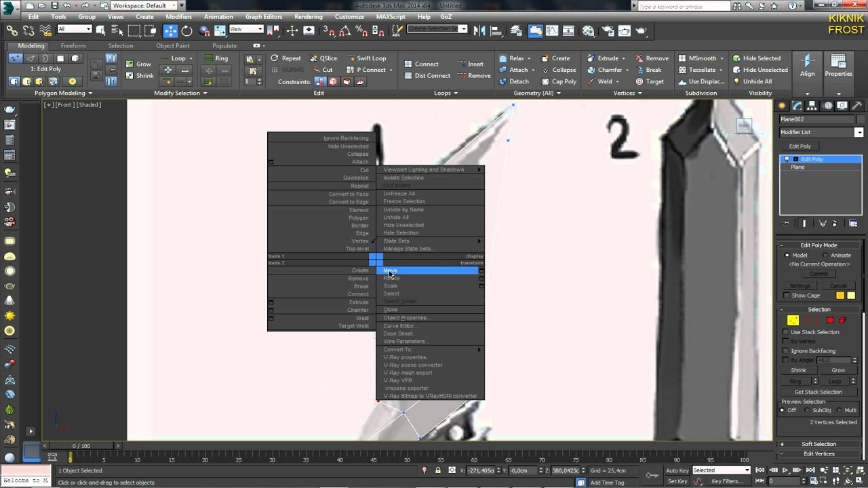
Task: Toggle the Angle Snap icon
Action: (x=346, y=30)
